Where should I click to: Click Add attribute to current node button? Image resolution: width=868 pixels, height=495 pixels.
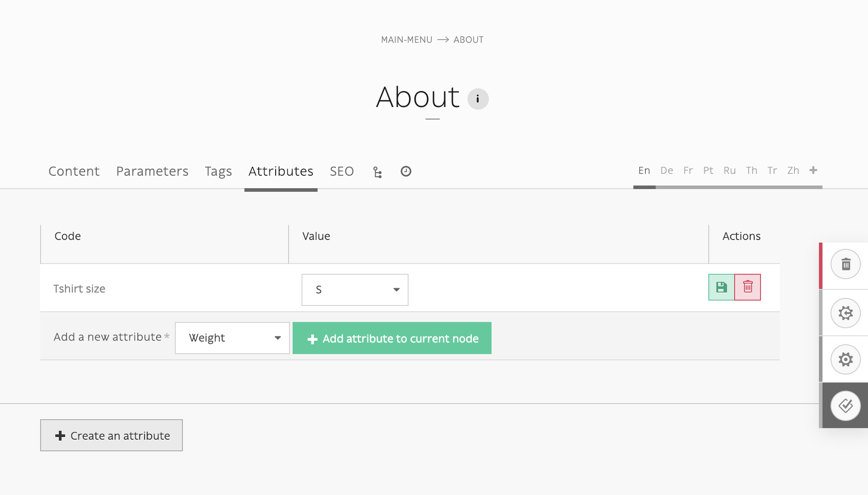click(392, 338)
